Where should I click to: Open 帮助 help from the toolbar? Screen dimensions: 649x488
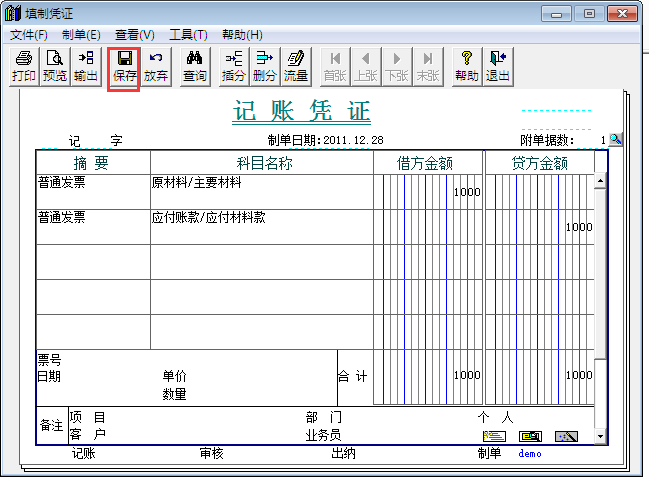point(466,66)
